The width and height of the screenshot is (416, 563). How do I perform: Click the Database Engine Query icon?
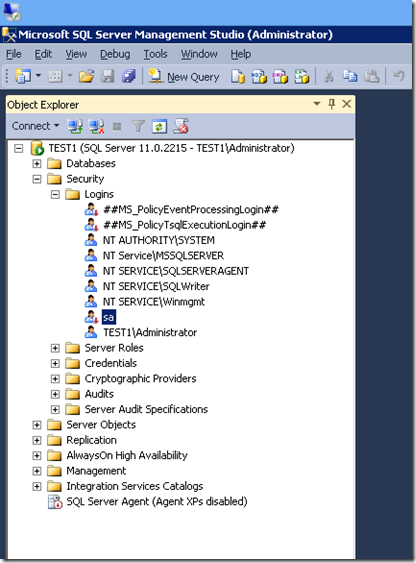238,76
